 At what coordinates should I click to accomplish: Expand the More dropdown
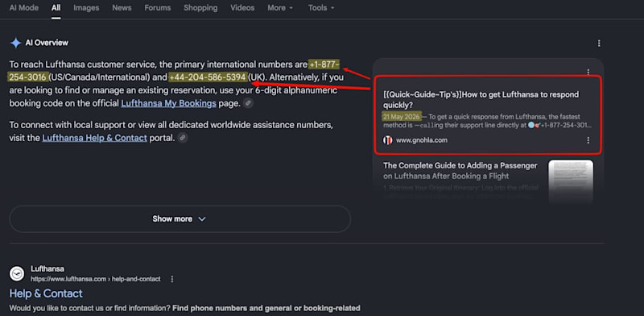coord(280,8)
